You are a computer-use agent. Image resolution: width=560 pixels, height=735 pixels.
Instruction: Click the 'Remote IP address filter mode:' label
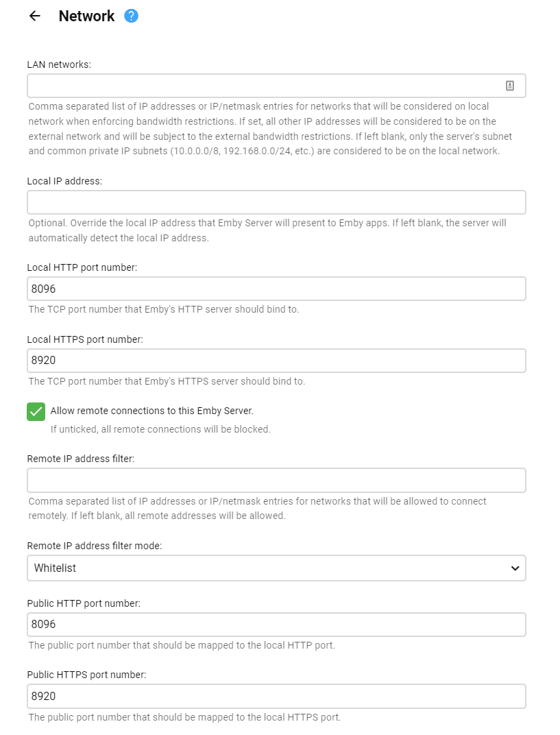click(94, 546)
